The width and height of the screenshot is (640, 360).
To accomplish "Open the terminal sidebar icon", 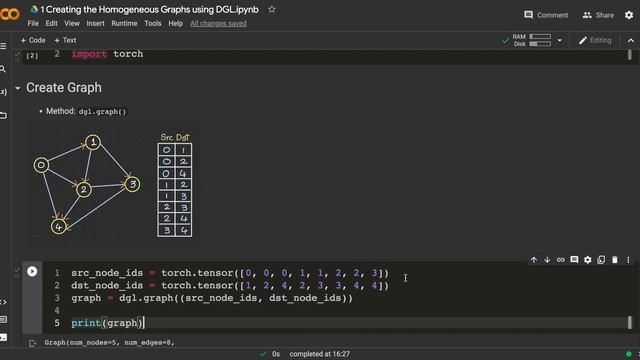I will pyautogui.click(x=3, y=338).
